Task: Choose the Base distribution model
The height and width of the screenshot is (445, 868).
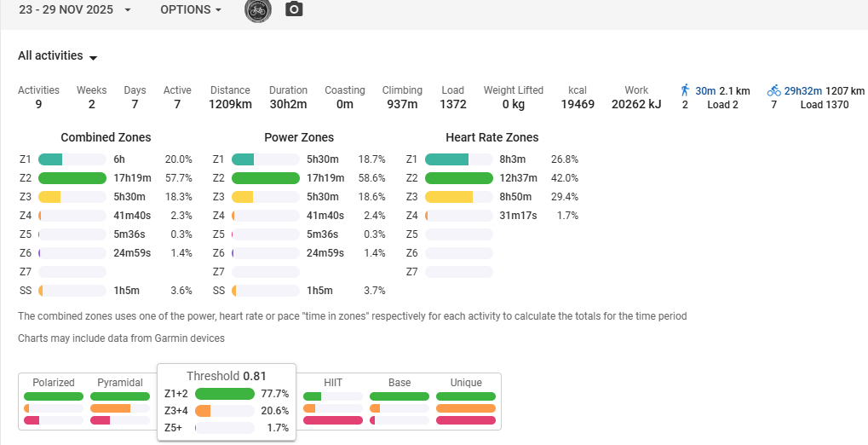Action: coord(400,383)
